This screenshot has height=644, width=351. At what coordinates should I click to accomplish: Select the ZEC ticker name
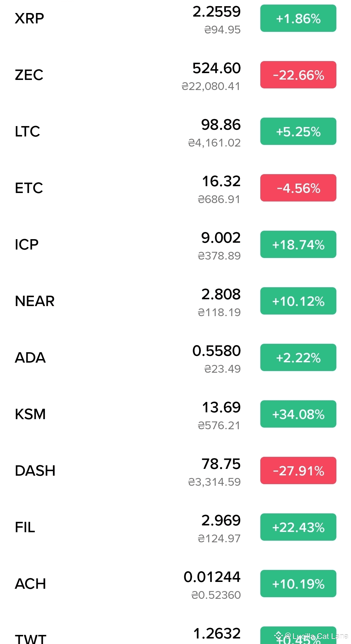click(x=29, y=75)
